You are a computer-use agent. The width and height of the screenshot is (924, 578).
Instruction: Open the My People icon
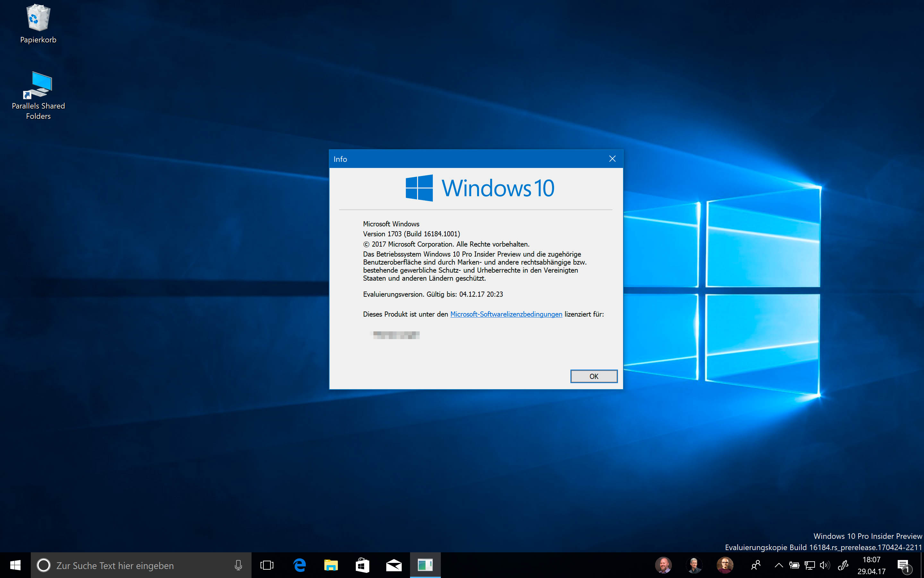click(756, 565)
